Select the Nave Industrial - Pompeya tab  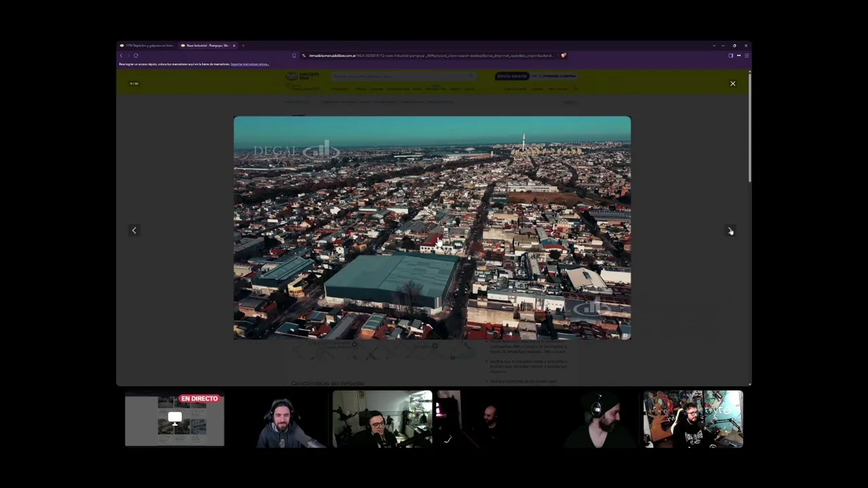click(x=206, y=45)
